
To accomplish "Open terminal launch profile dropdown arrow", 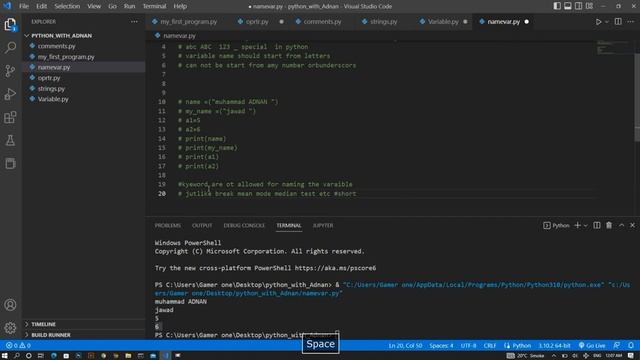I will coord(585,225).
